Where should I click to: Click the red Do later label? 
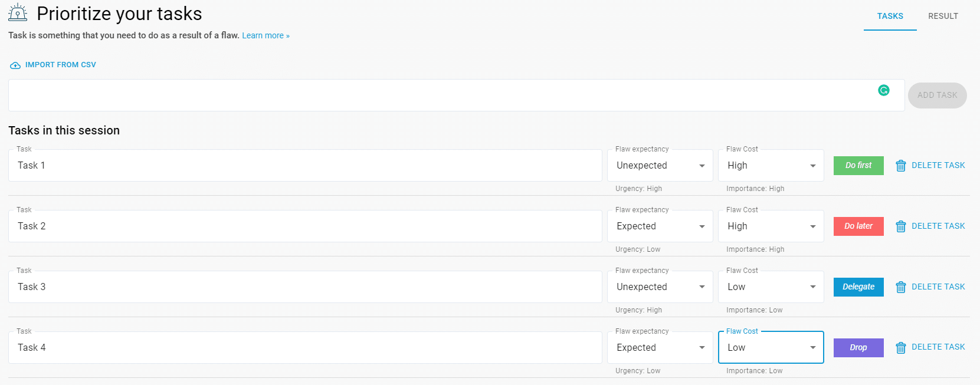tap(858, 226)
